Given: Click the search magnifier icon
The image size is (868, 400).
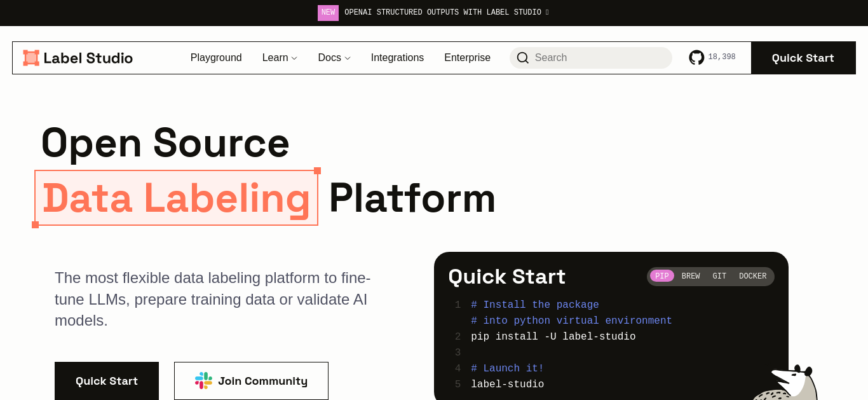Looking at the screenshot, I should pos(523,58).
